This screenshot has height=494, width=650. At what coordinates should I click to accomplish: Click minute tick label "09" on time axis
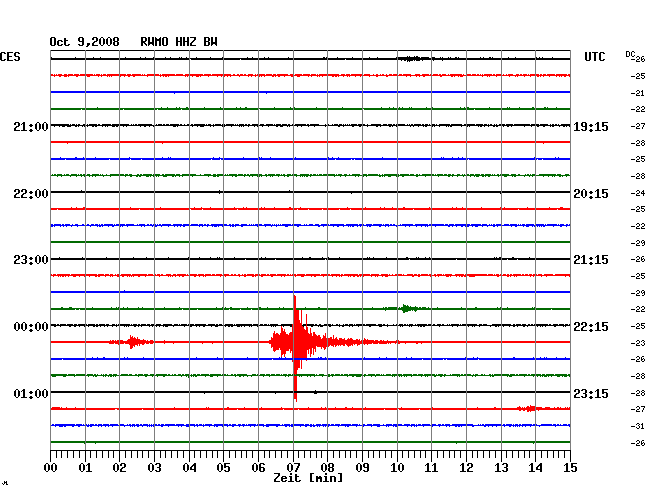click(362, 467)
